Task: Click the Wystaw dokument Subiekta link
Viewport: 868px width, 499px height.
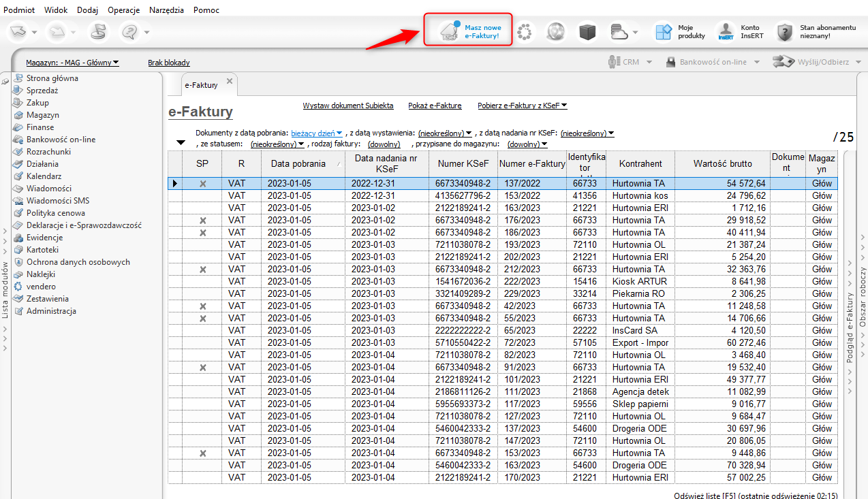Action: pyautogui.click(x=347, y=106)
